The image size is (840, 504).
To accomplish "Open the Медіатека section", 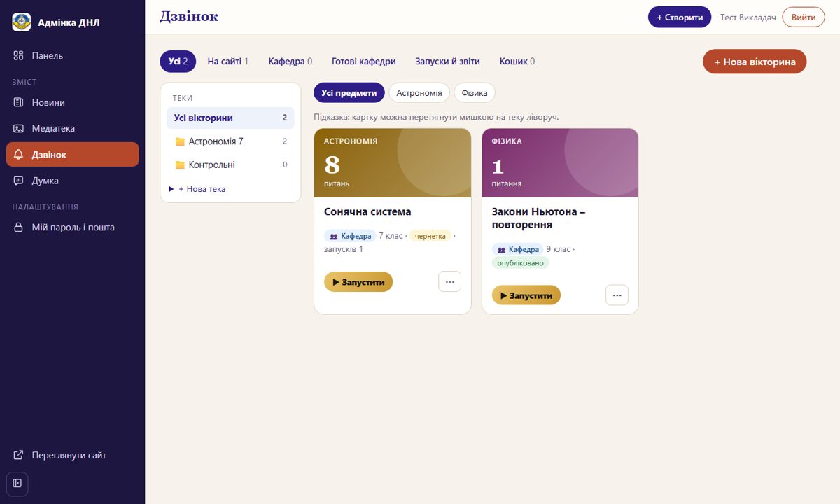I will tap(73, 128).
